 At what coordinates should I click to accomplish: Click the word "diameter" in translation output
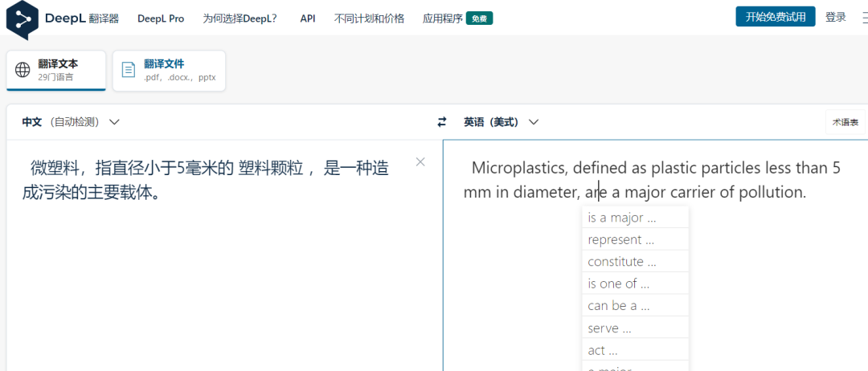tap(545, 193)
